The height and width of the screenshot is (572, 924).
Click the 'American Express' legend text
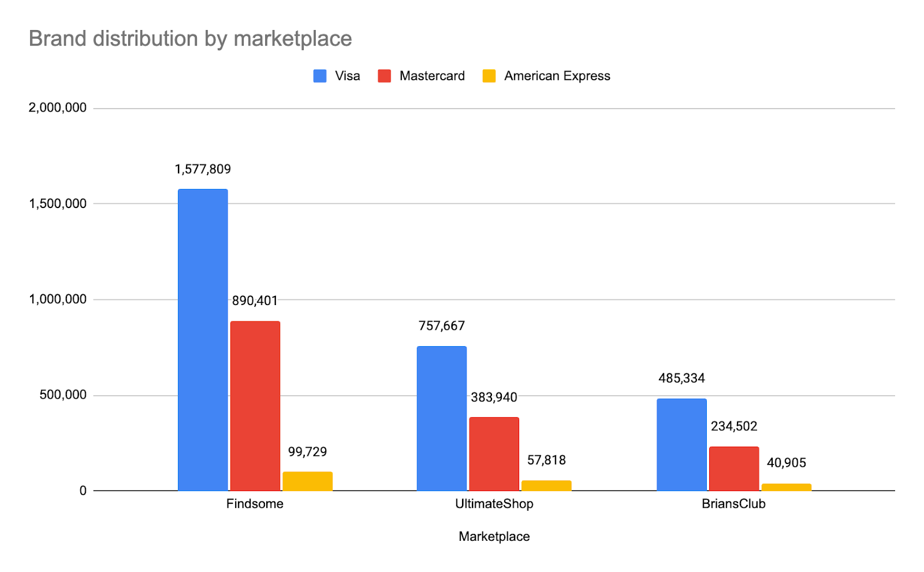[x=557, y=76]
